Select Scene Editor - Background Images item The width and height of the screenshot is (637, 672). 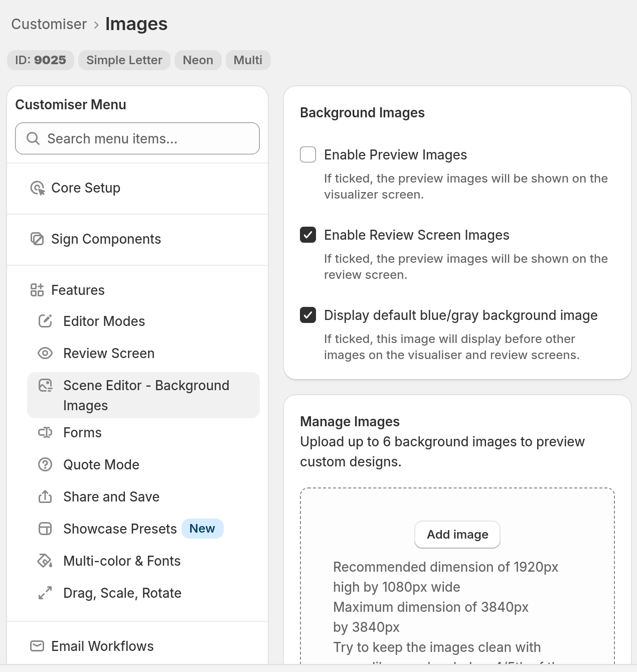[x=143, y=395]
